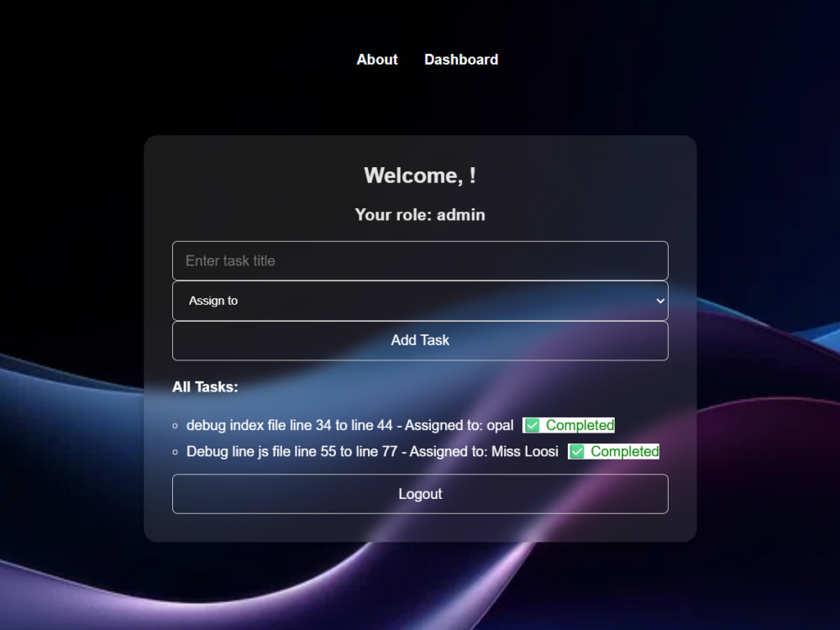Screen dimensions: 840x630
Task: Open the About page link
Action: coord(377,60)
